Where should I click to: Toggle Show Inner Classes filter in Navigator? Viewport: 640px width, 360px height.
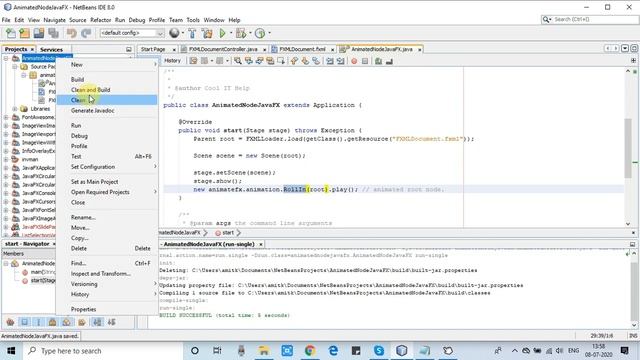[67, 322]
